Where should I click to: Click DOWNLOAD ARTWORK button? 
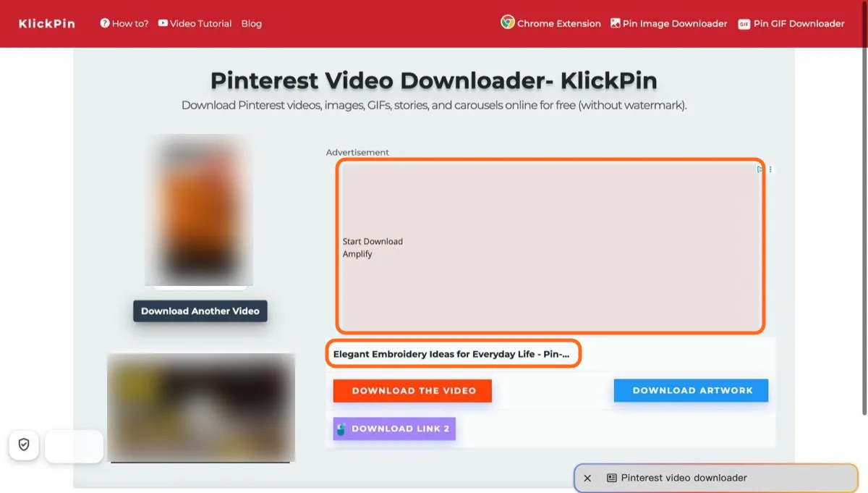pos(691,391)
